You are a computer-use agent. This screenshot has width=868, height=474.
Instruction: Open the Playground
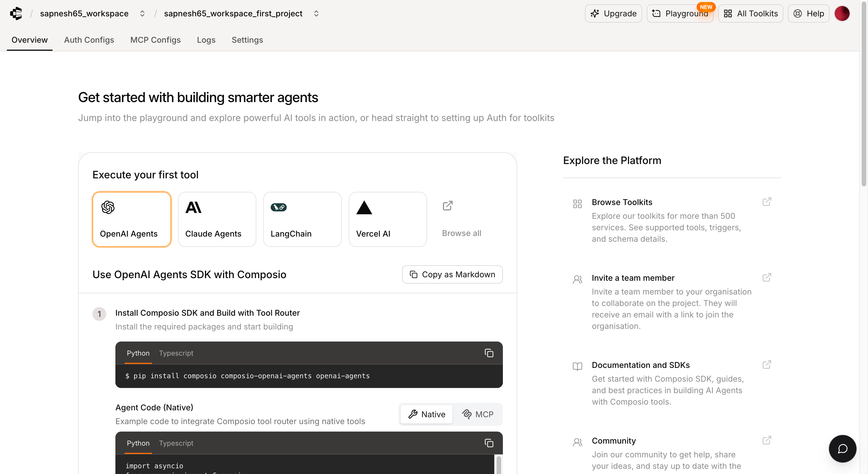pos(680,13)
